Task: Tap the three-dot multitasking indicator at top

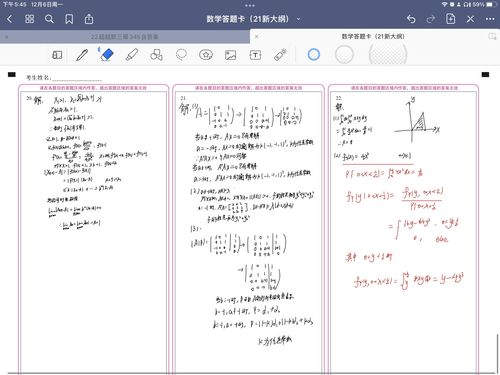Action: click(x=250, y=5)
